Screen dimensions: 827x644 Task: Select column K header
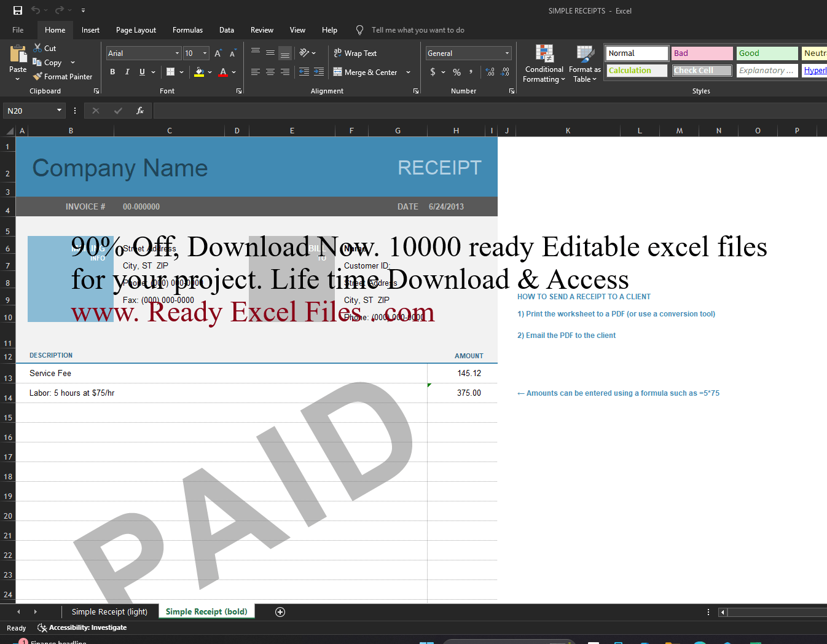pos(568,130)
